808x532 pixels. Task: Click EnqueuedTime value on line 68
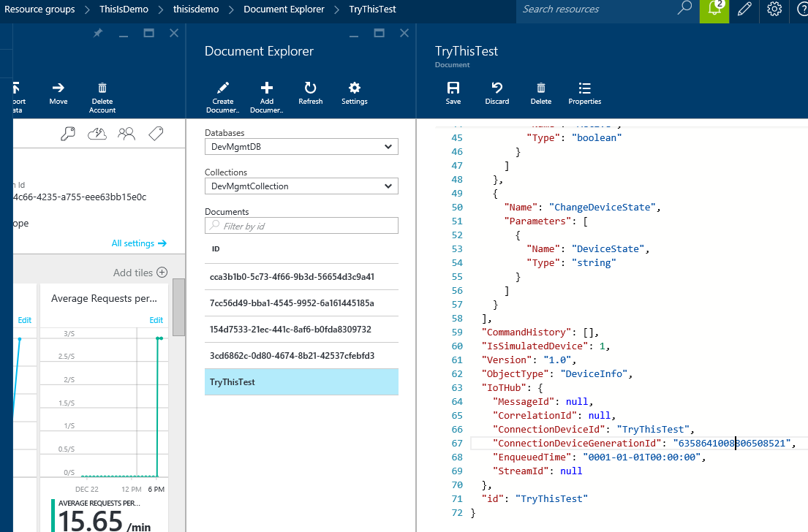click(x=642, y=457)
